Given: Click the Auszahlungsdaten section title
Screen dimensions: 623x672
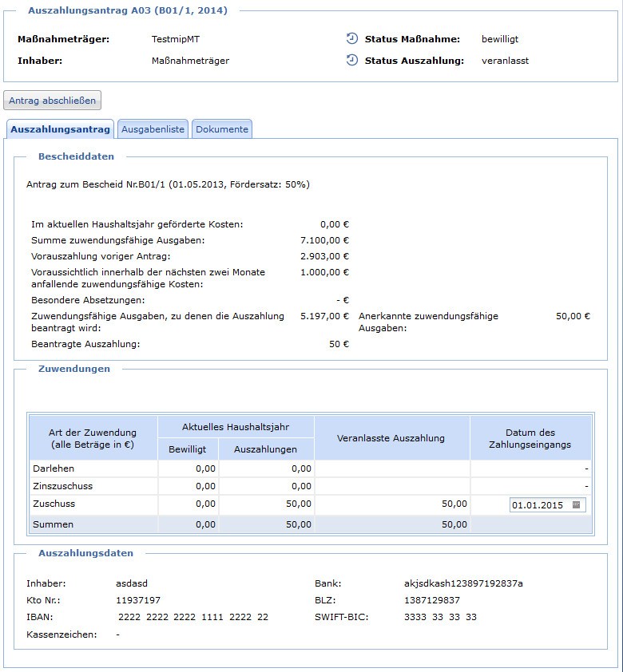Looking at the screenshot, I should (85, 553).
